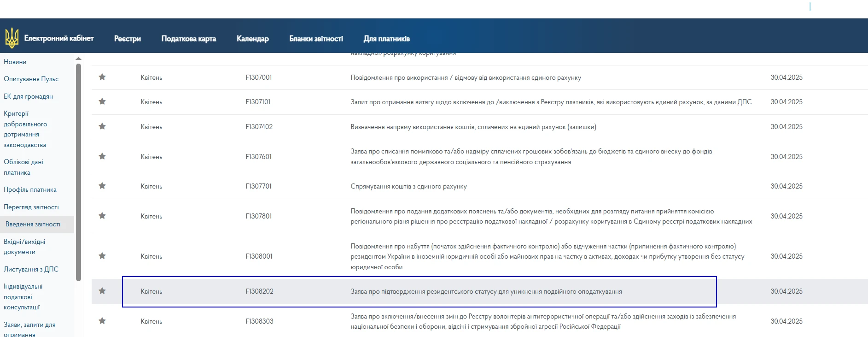868x337 pixels.
Task: Click date 30.04.2025 in F1307001 row
Action: [786, 77]
